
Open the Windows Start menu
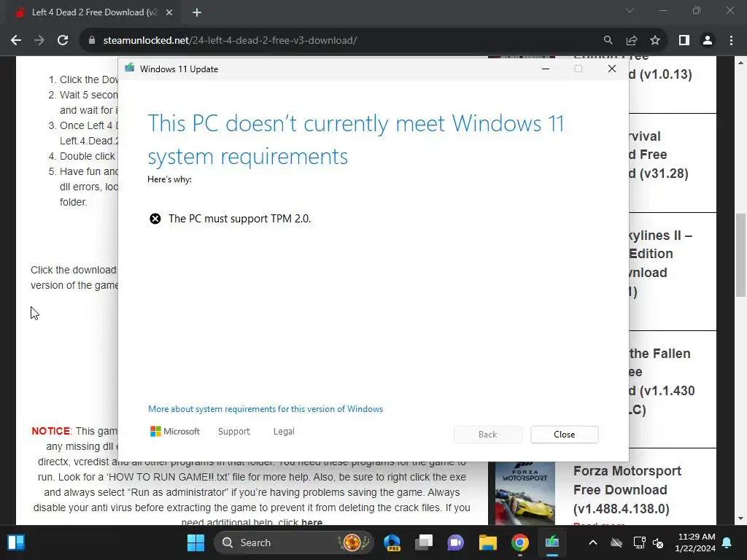[196, 542]
